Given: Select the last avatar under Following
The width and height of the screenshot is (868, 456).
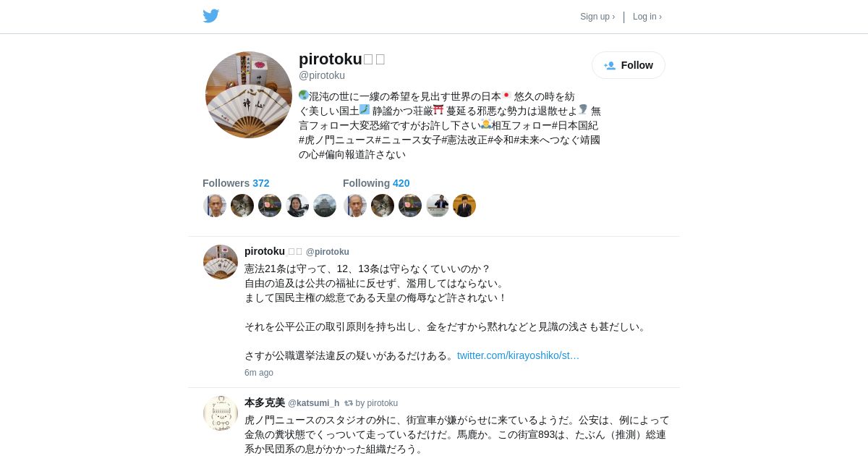Looking at the screenshot, I should click(x=464, y=206).
